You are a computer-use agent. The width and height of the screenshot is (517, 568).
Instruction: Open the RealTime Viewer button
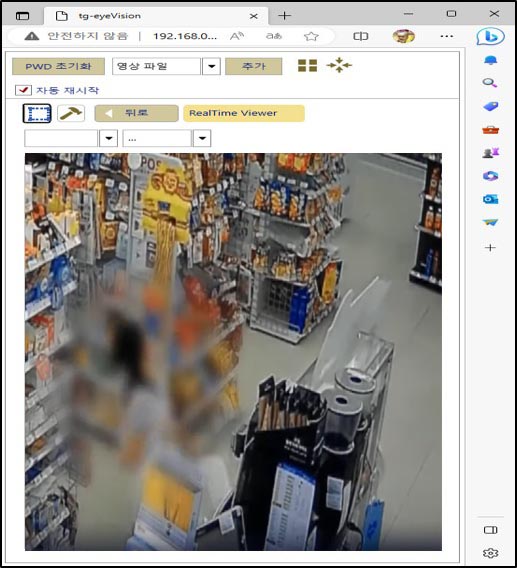point(244,113)
